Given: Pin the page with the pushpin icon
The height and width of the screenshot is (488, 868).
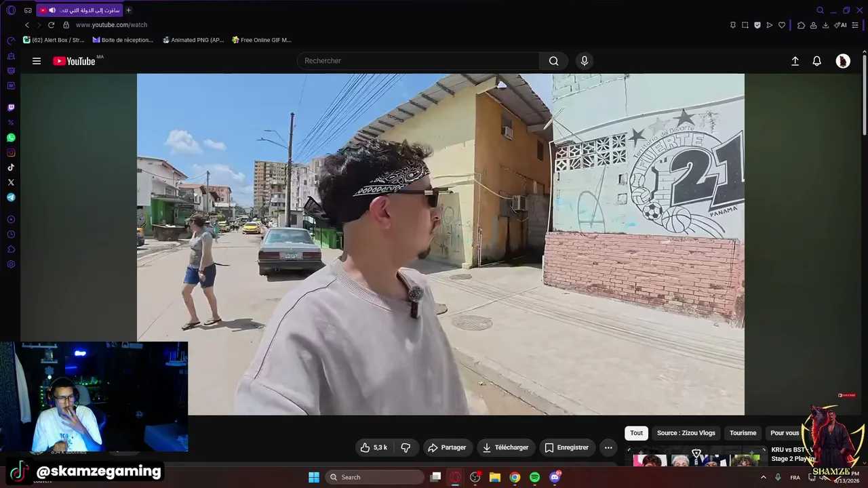Looking at the screenshot, I should pos(733,25).
